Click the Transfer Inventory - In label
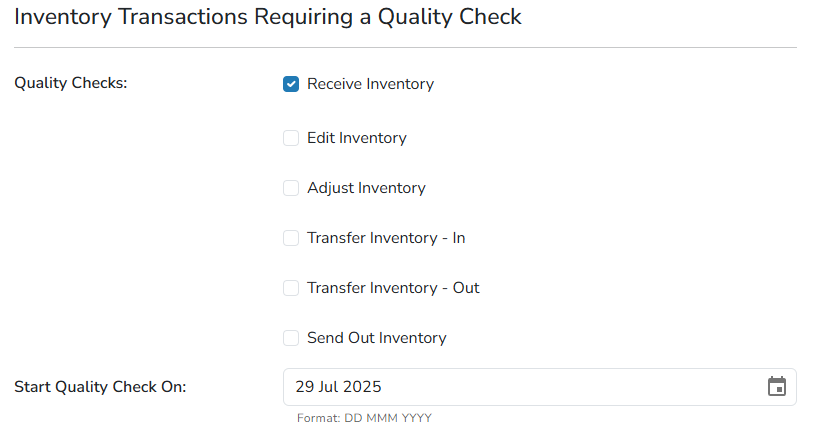Screen dimensions: 817x441 coord(386,238)
